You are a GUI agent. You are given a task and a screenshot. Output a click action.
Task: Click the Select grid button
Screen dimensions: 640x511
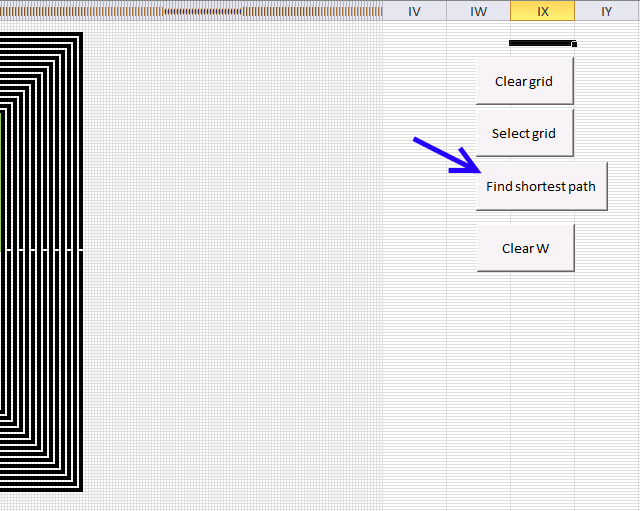(x=525, y=133)
